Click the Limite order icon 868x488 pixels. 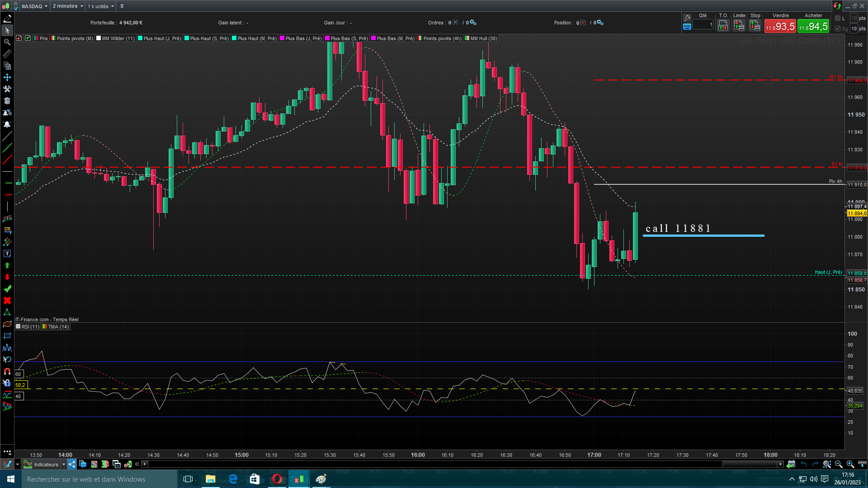(x=739, y=26)
